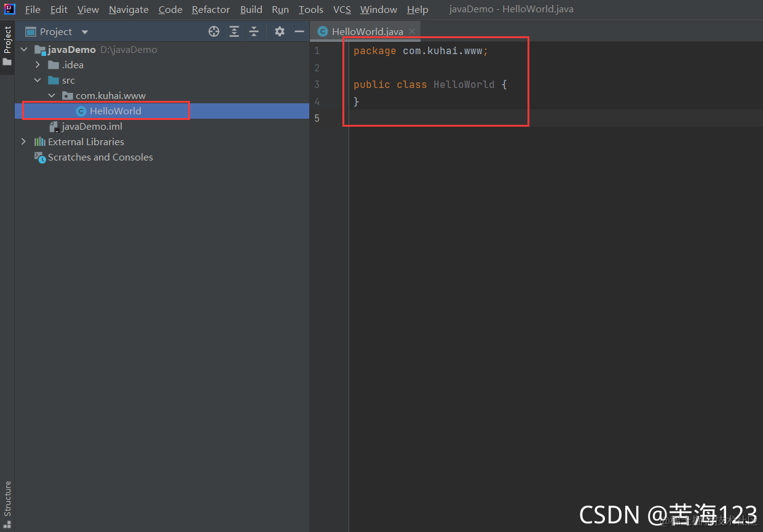Image resolution: width=763 pixels, height=532 pixels.
Task: Open the Window menu
Action: click(379, 10)
